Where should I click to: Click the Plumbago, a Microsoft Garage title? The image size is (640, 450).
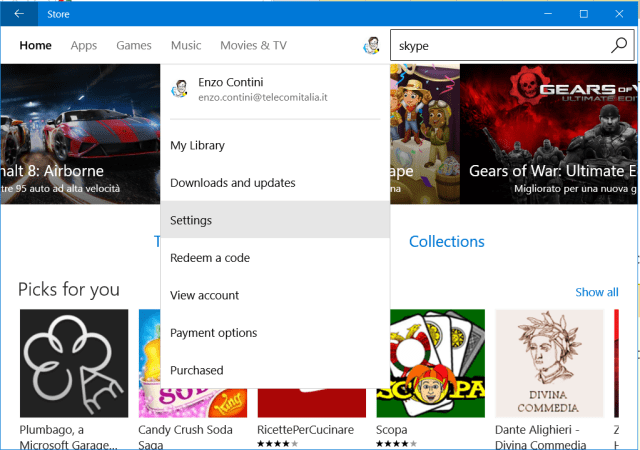coord(68,437)
